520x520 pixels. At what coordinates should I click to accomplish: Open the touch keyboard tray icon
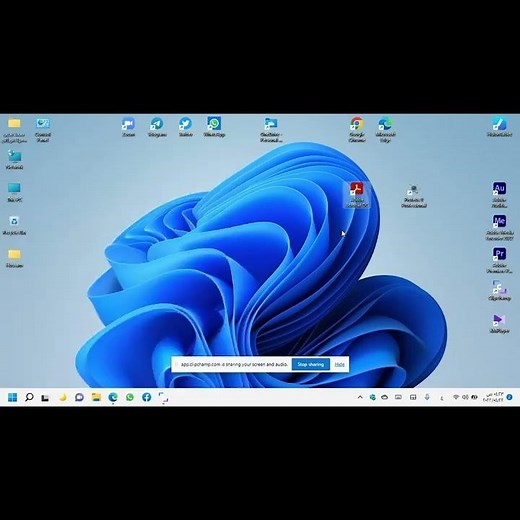tap(398, 397)
